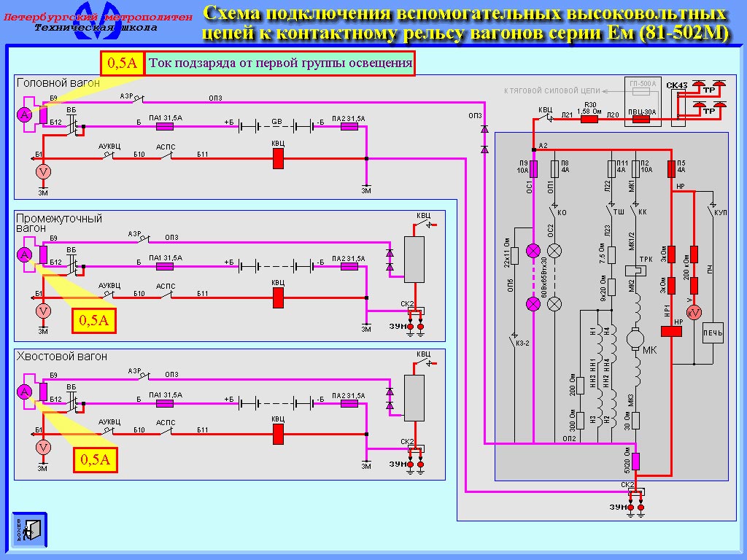Viewport: 747px width, 560px height.
Task: Click the red НР relay block
Action: pos(670,331)
